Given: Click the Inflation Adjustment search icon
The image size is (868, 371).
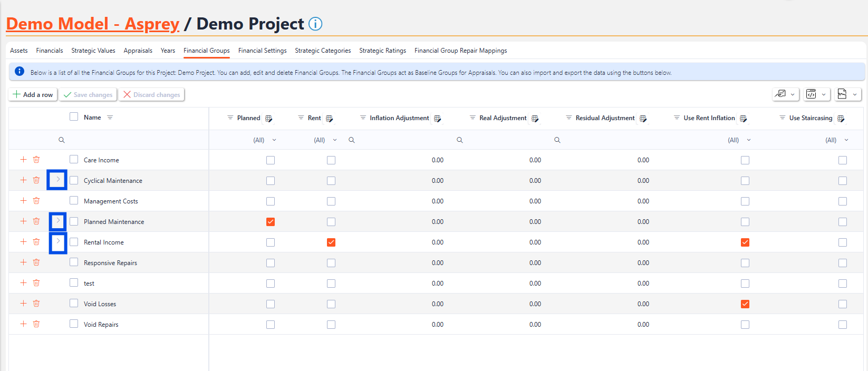Looking at the screenshot, I should tap(352, 140).
